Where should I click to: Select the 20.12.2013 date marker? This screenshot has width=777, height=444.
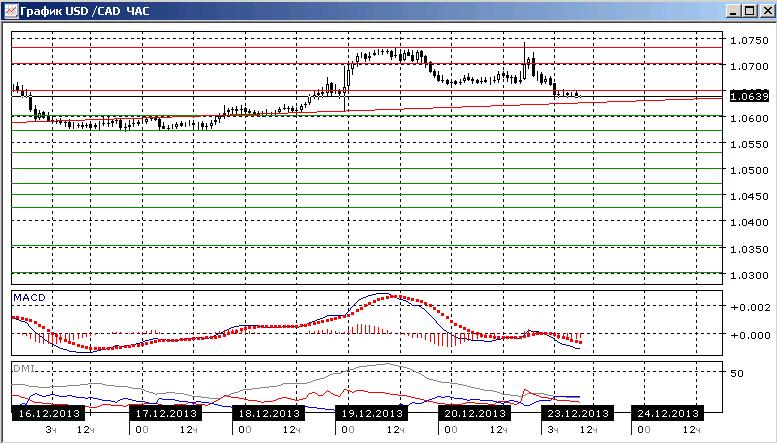click(475, 413)
